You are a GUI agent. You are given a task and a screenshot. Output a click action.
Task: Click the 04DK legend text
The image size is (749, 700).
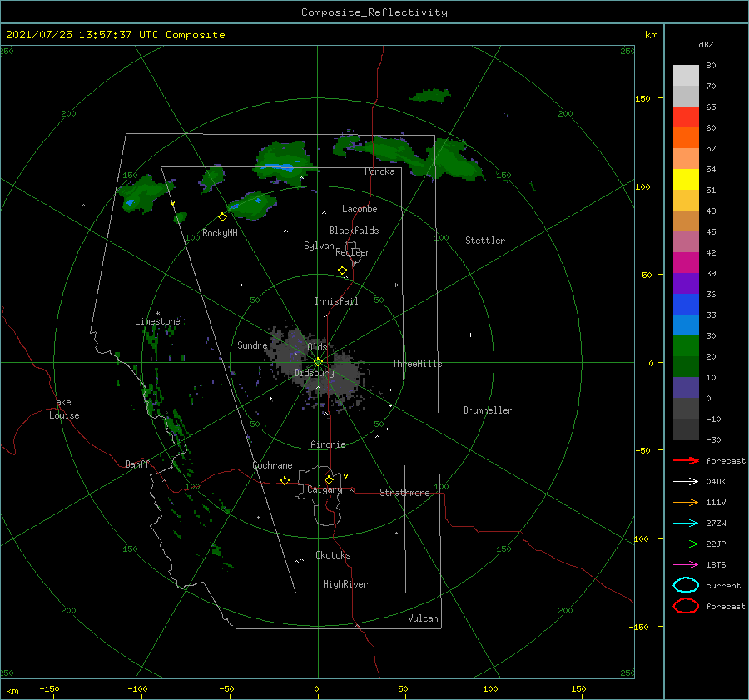click(716, 482)
